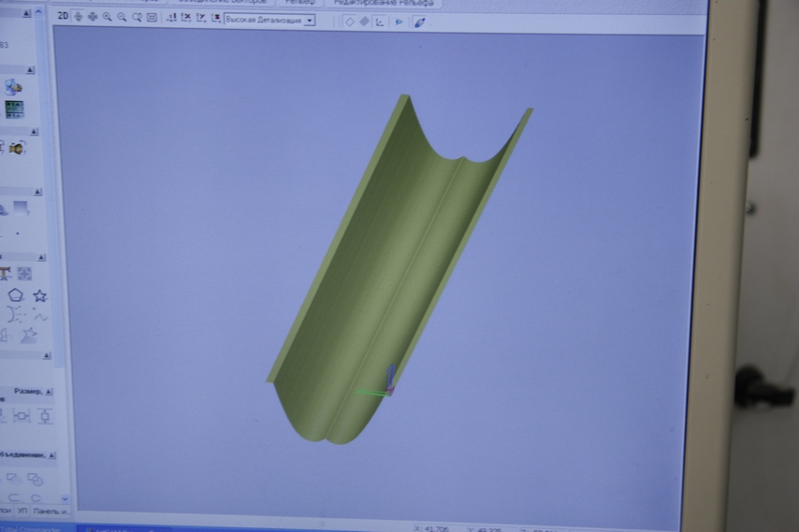799x532 pixels.
Task: Select the star shape tool
Action: [40, 295]
